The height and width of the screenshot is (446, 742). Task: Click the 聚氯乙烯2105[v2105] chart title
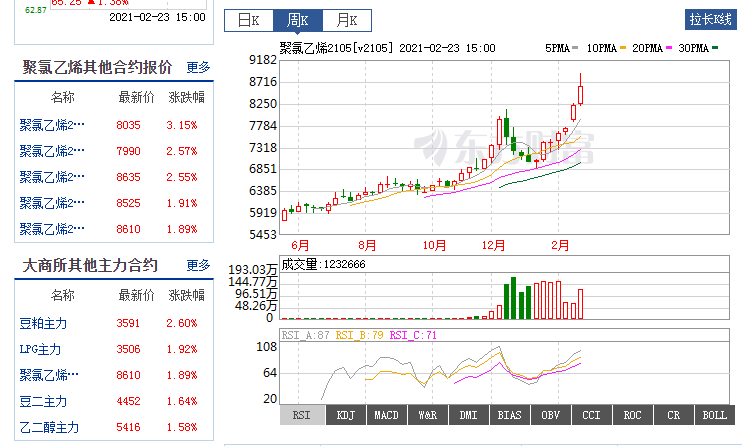tap(336, 48)
